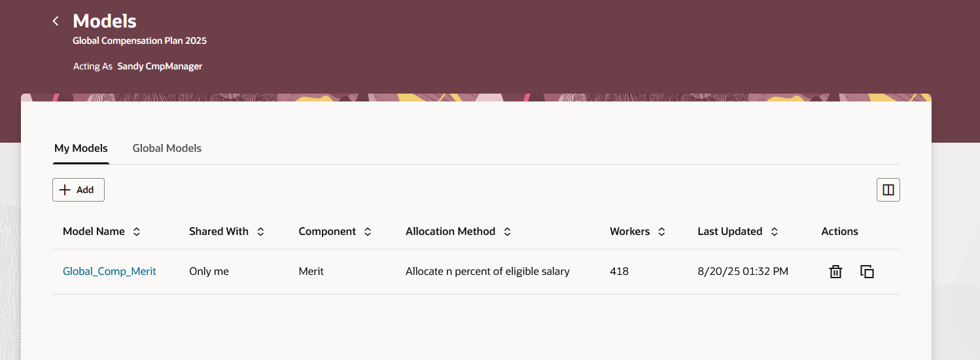The height and width of the screenshot is (360, 980).
Task: Select the 8/20/25 01:32 PM timestamp cell
Action: pyautogui.click(x=743, y=271)
